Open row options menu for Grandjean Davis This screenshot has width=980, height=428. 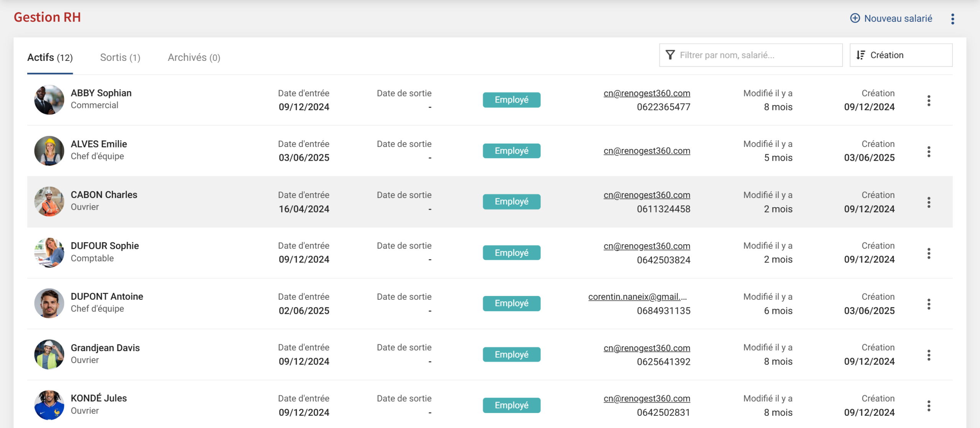(929, 355)
